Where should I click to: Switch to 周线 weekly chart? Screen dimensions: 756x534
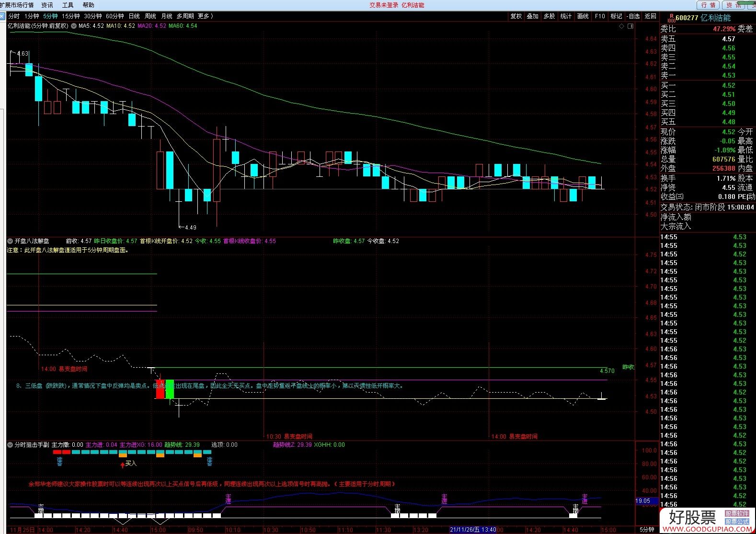coord(150,16)
